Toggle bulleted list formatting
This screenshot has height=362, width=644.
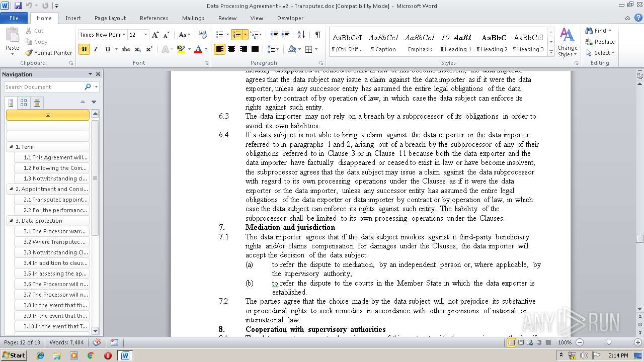click(x=219, y=35)
